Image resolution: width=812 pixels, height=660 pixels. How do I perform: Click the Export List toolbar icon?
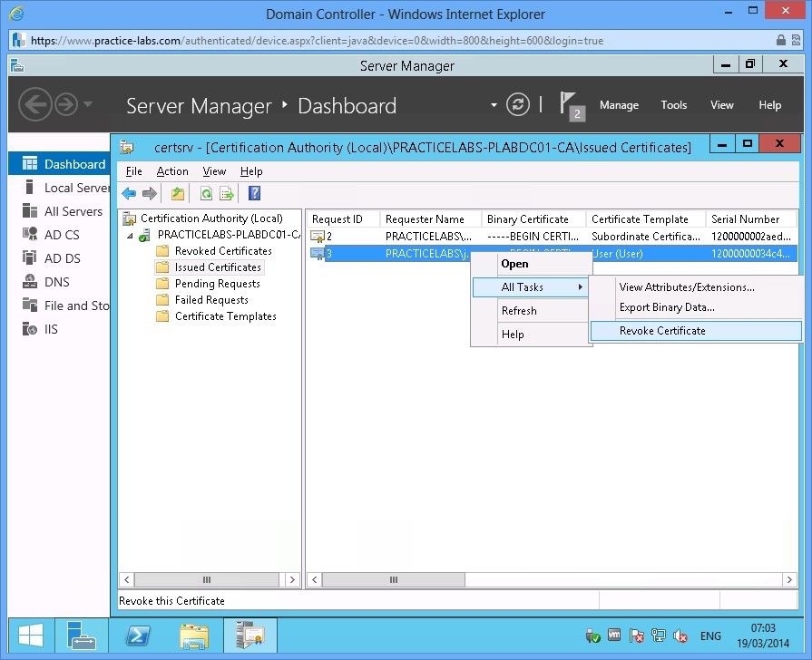pos(226,193)
